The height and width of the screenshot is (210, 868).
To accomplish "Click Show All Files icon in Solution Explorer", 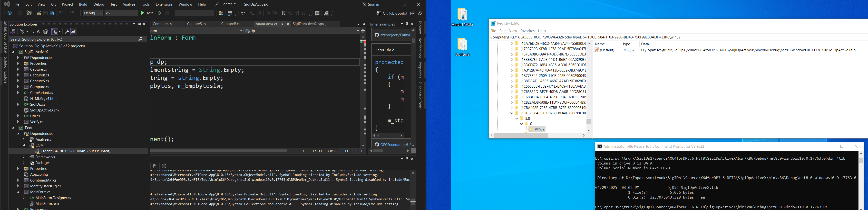I will click(x=46, y=32).
